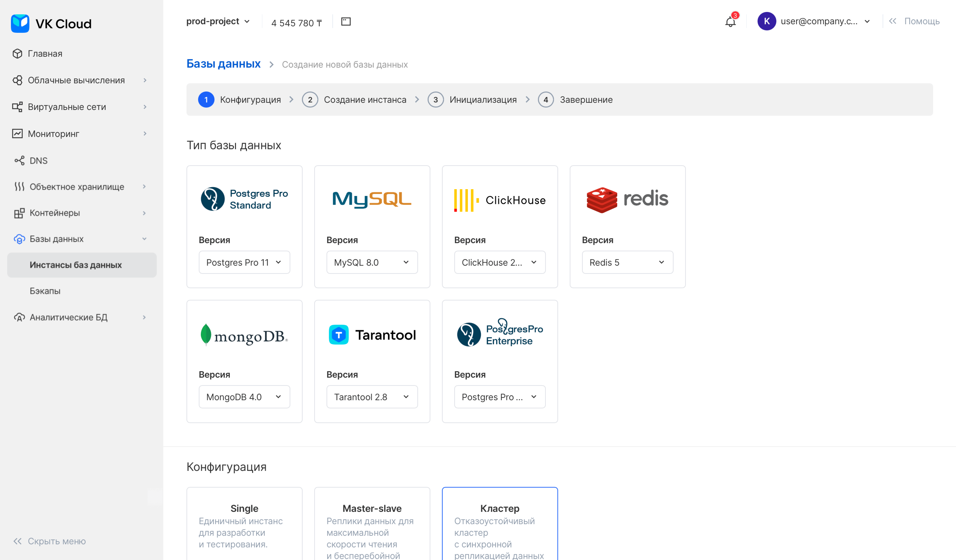This screenshot has height=560, width=956.
Task: Expand Облачные вычисления chevron
Action: click(x=145, y=80)
